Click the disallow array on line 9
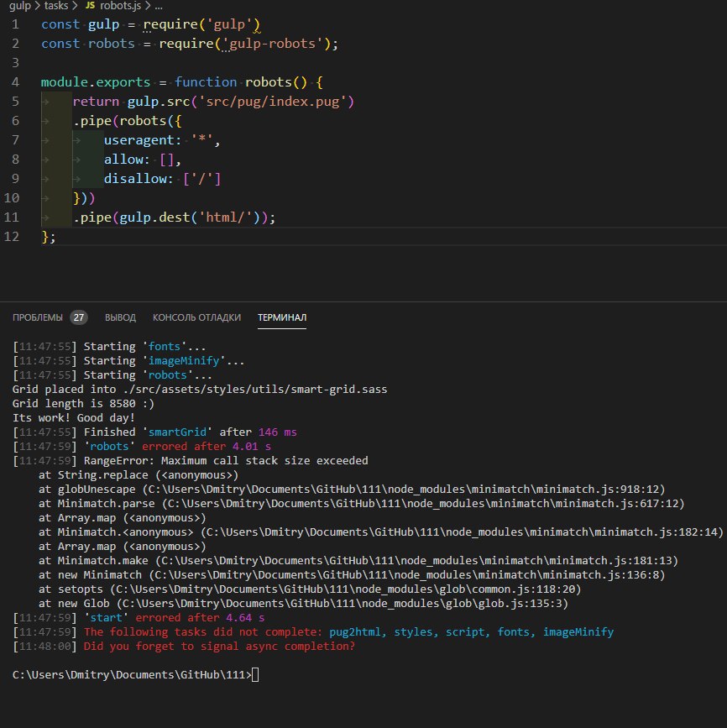The height and width of the screenshot is (728, 727). pyautogui.click(x=202, y=179)
